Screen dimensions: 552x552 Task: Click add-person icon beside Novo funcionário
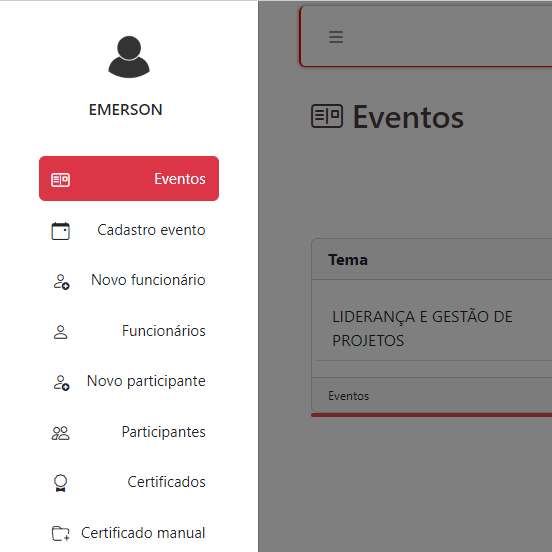[61, 282]
